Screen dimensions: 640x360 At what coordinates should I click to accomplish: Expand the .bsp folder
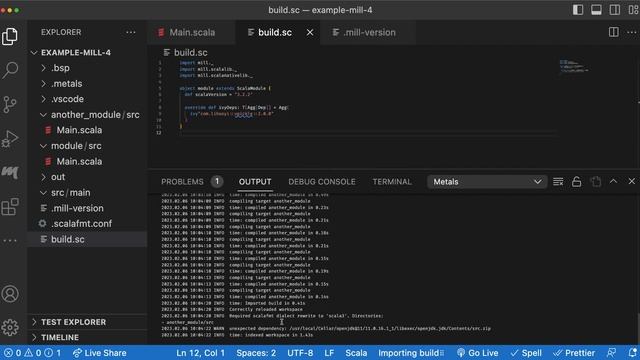87,68
